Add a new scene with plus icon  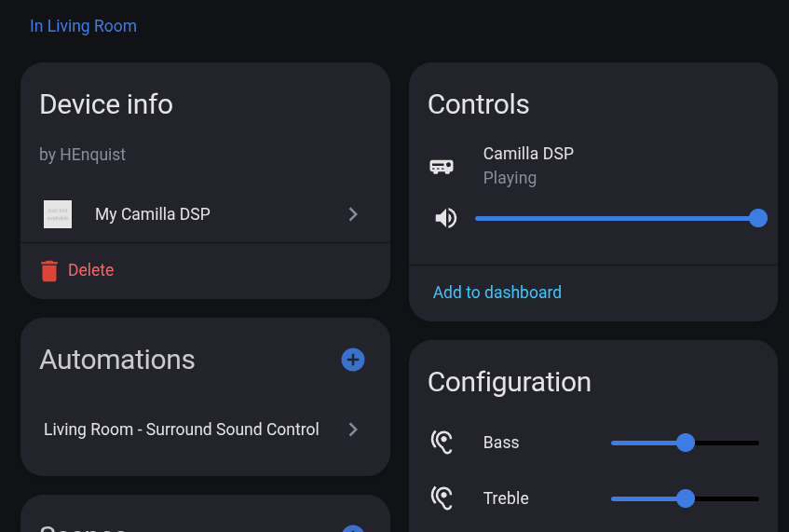(353, 527)
